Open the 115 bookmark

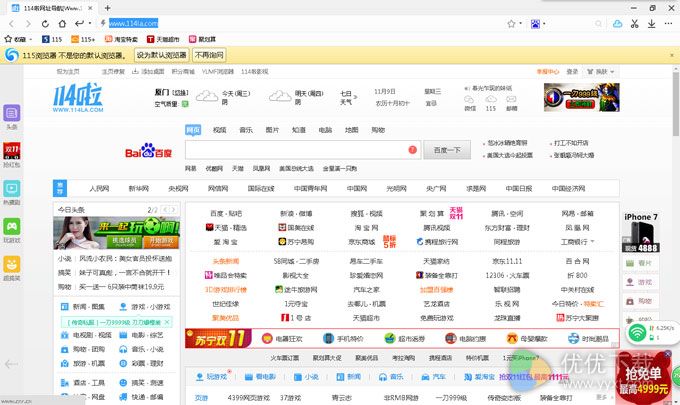pos(52,39)
